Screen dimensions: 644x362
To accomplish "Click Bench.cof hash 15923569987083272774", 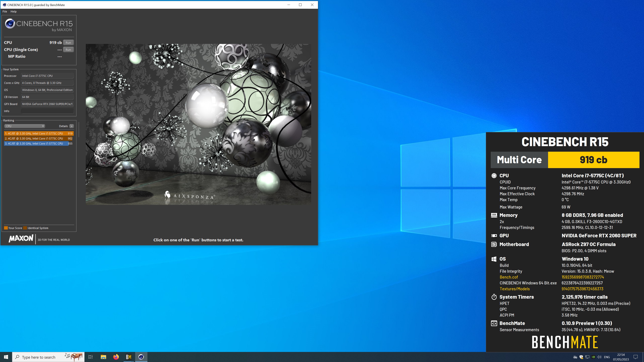I will pos(582,277).
